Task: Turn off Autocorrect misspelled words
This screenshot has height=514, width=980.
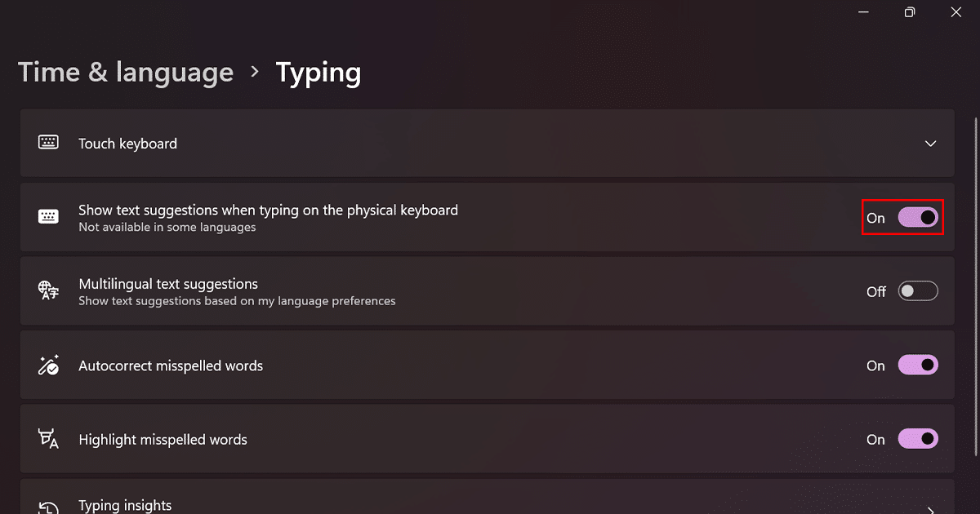Action: click(x=918, y=366)
